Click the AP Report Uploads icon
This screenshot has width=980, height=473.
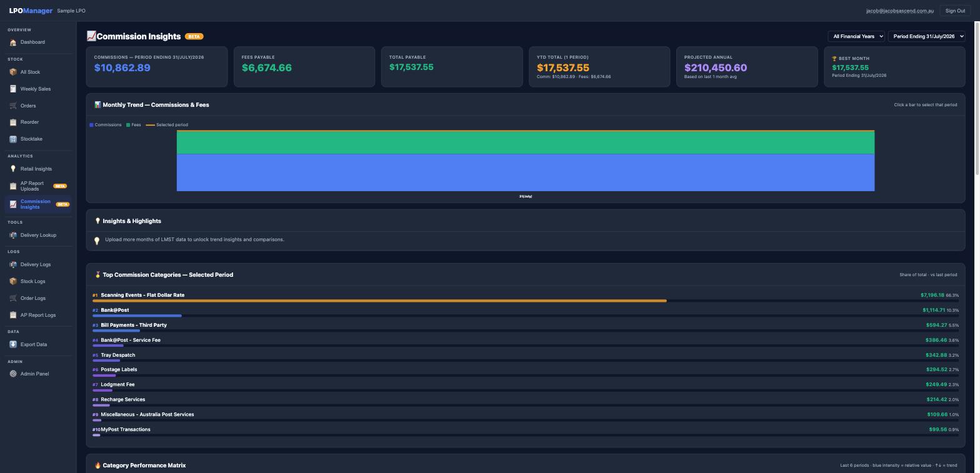click(13, 186)
